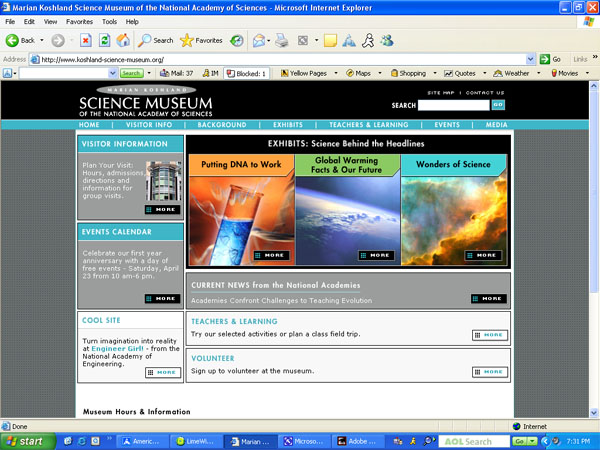Viewport: 600px width, 450px height.
Task: Open the Help menu
Action: coord(132,22)
